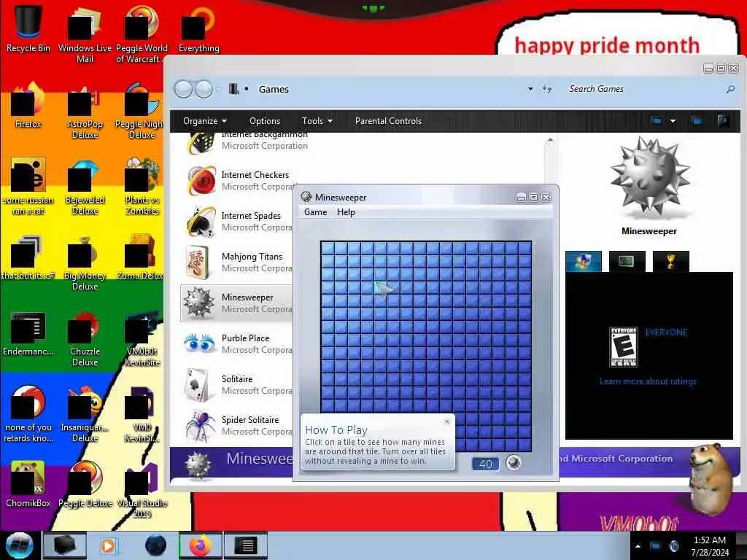
Task: Select Mahjong Titans icon in Games list
Action: 197,262
